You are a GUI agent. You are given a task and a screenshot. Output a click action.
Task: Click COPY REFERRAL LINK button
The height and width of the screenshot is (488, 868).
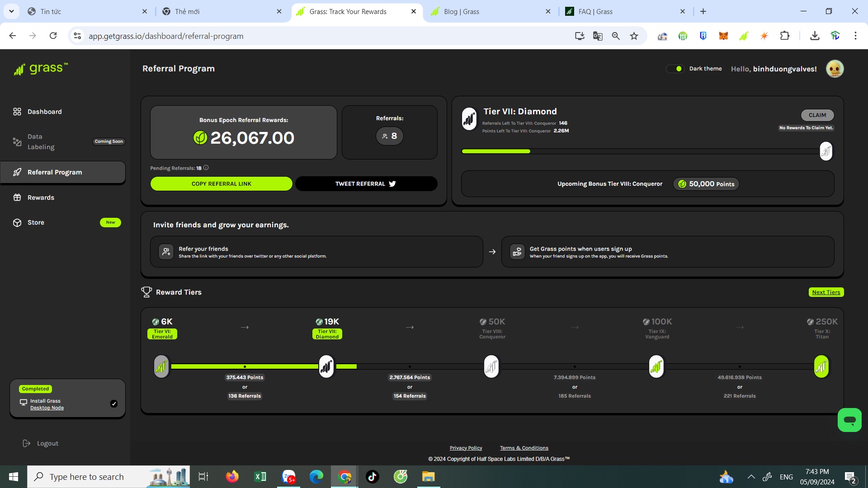click(x=221, y=184)
